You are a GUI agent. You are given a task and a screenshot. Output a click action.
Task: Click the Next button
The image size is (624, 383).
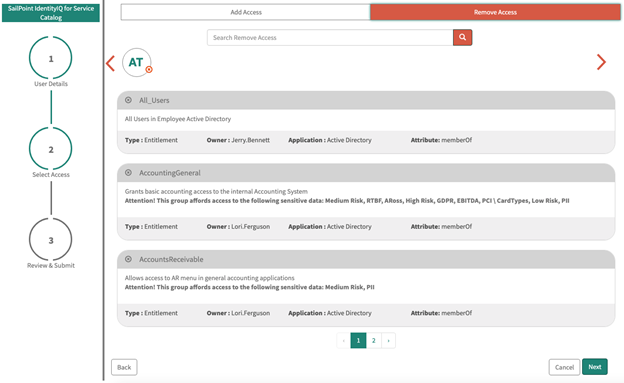(x=595, y=367)
